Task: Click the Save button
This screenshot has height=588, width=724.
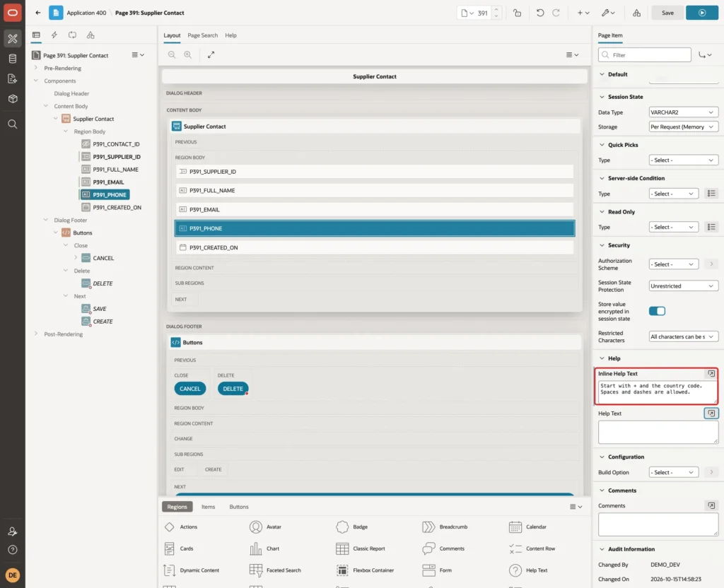Action: coord(667,13)
